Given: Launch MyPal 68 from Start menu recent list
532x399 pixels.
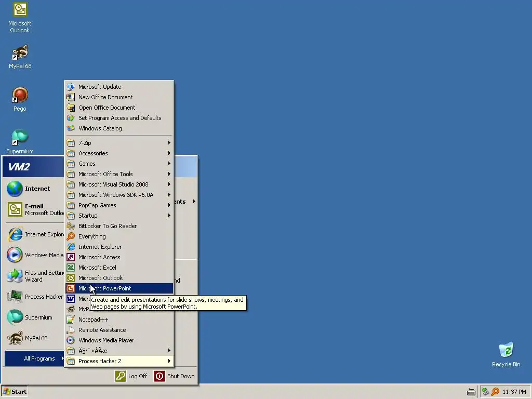Looking at the screenshot, I should tap(34, 338).
